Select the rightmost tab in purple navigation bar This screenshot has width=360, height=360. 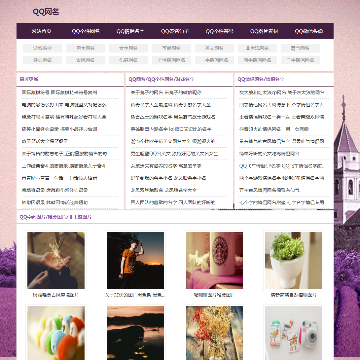tap(309, 31)
